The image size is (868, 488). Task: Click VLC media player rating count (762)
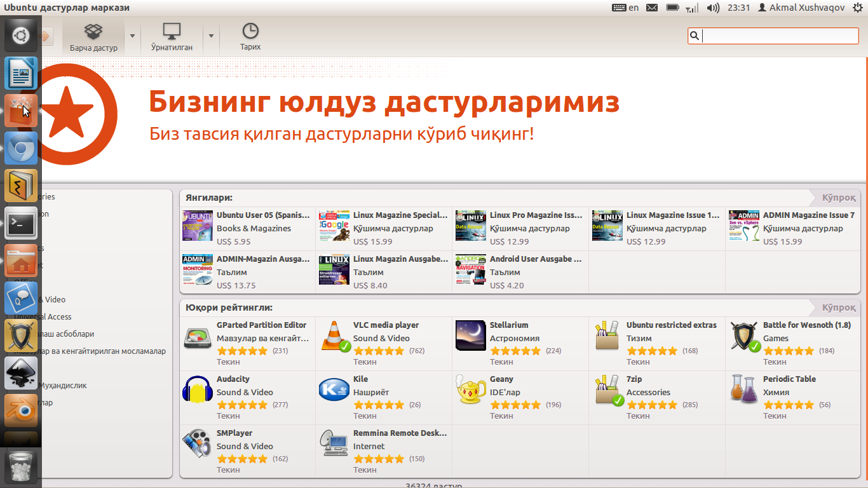coord(417,351)
